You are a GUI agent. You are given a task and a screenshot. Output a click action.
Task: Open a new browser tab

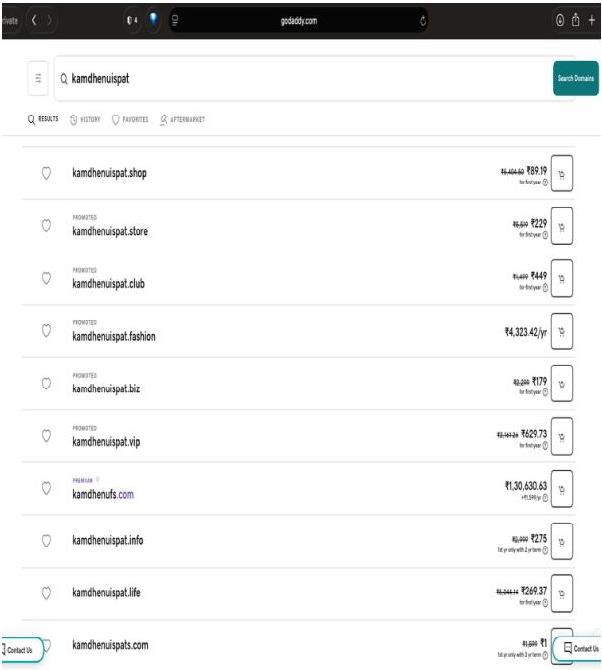coord(592,20)
